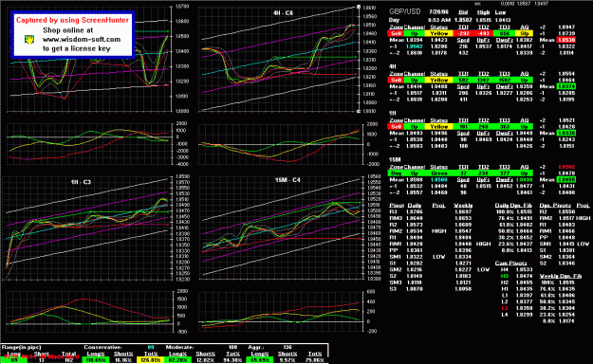Click the Moderate label in bottom bar
This screenshot has width=593, height=364.
tap(179, 347)
